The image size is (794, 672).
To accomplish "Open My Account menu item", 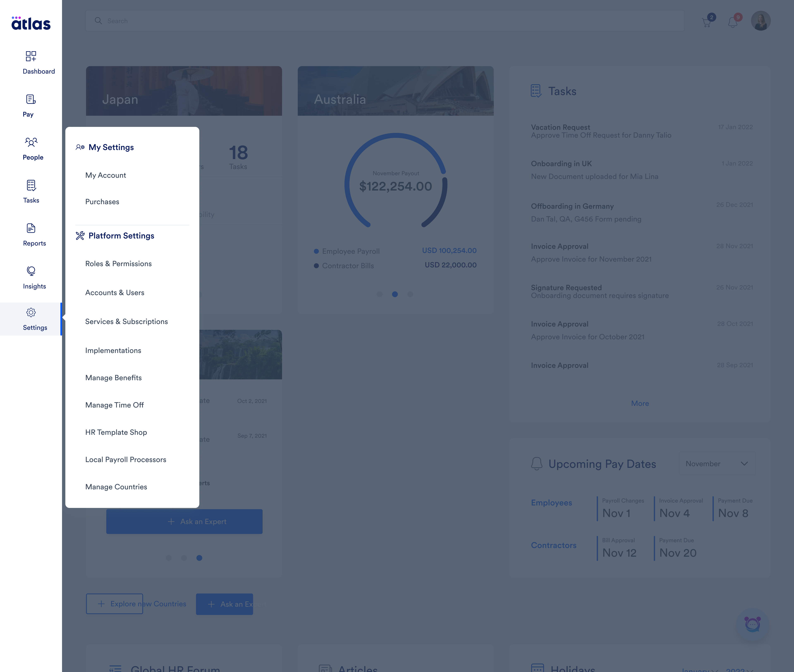I will coord(106,175).
